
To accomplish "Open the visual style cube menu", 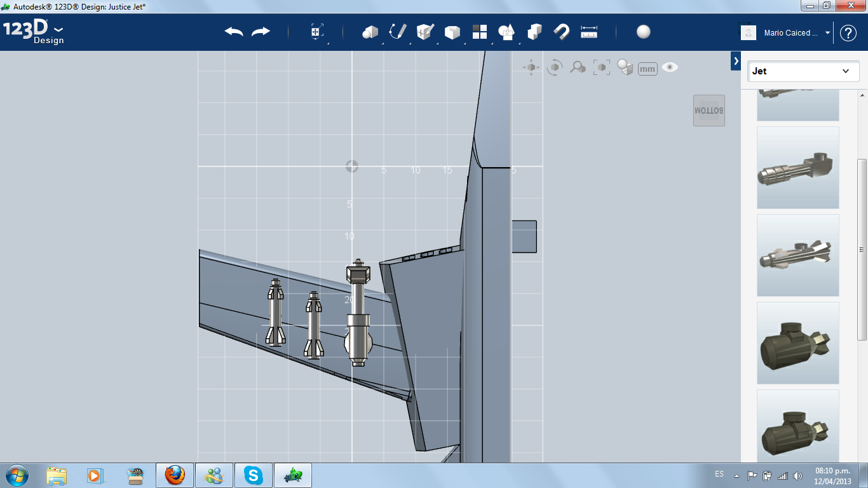I will (x=625, y=67).
